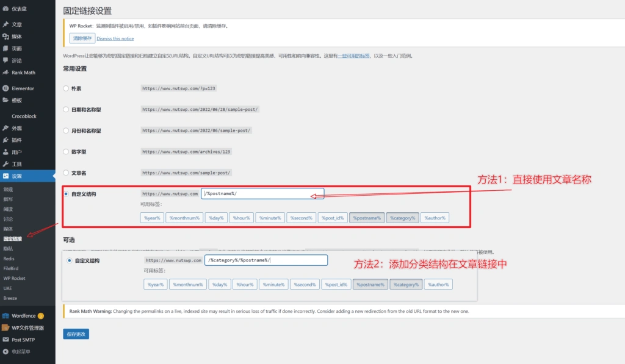Viewport: 625px width, 364px height.
Task: Click the Dismiss this notice link
Action: (x=115, y=38)
